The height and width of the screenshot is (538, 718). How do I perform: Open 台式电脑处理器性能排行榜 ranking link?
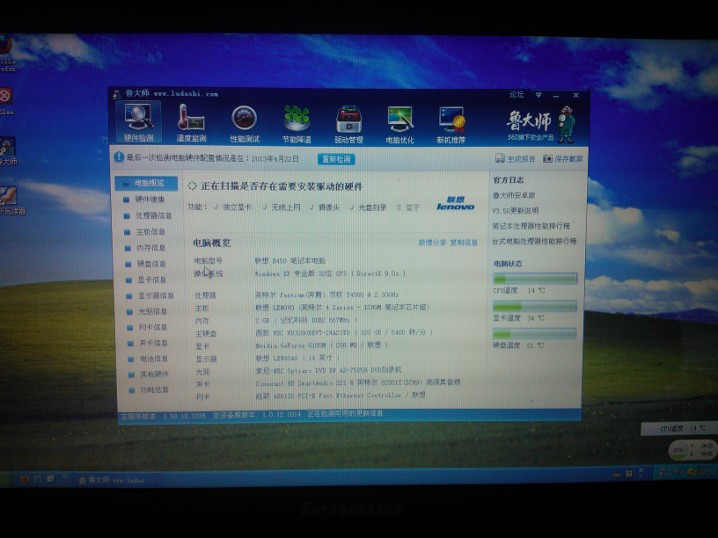534,241
